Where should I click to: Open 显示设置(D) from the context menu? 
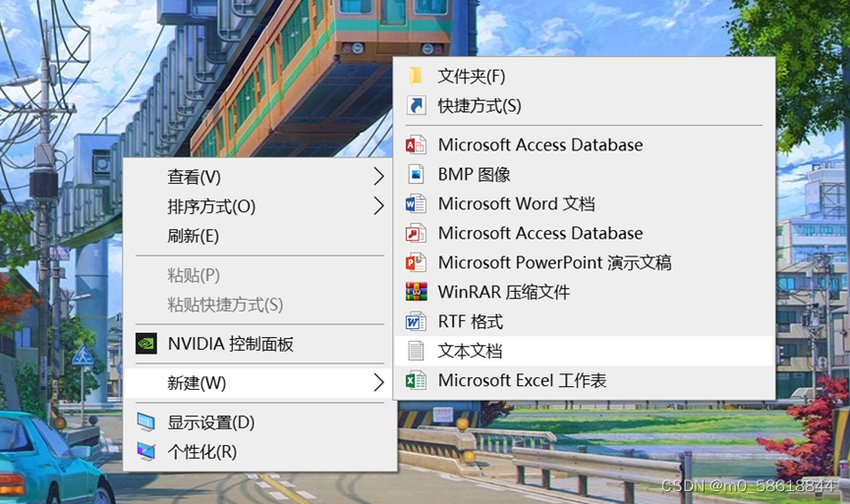pos(259,422)
